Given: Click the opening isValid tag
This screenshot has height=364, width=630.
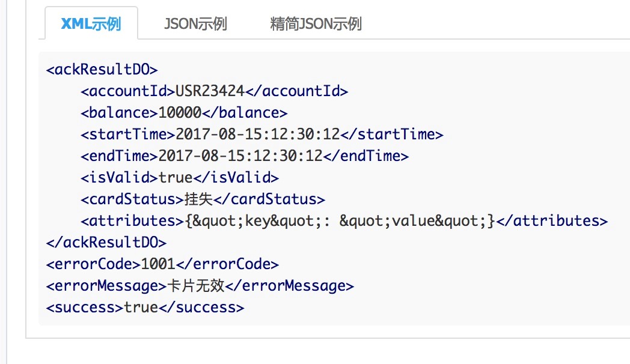Looking at the screenshot, I should (120, 178).
